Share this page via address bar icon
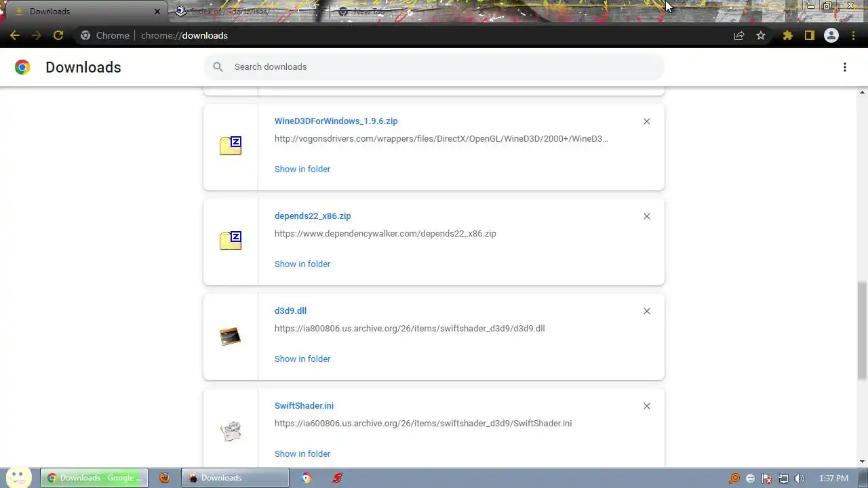868x488 pixels. coord(739,35)
